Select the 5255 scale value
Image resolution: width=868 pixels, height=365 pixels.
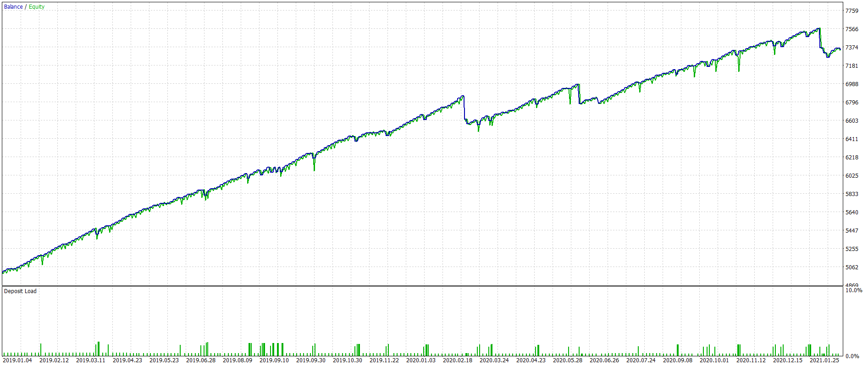click(851, 249)
